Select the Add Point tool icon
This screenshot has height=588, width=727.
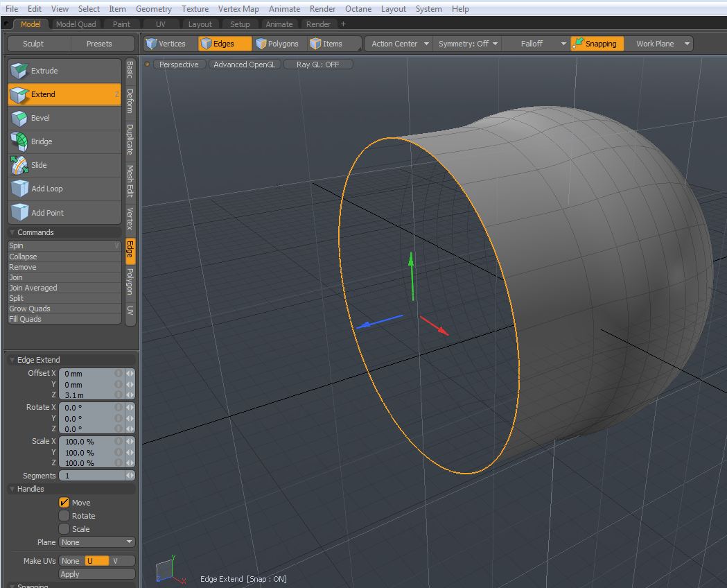(19, 212)
